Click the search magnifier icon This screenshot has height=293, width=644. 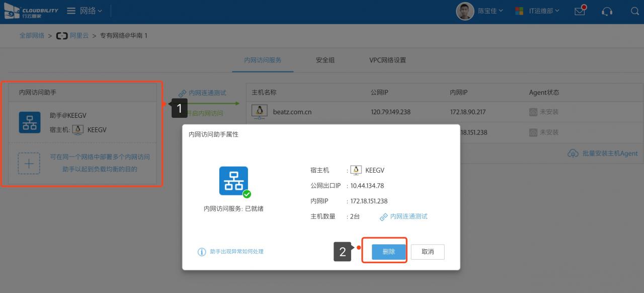click(x=634, y=11)
